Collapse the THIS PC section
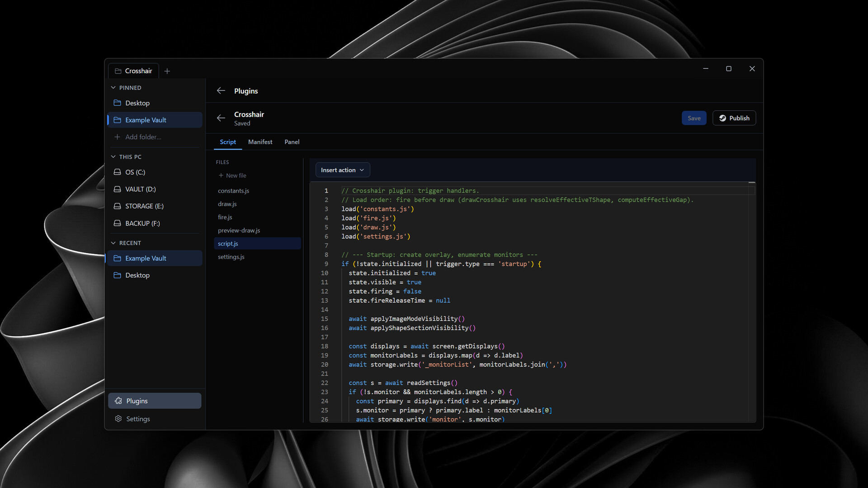 (113, 157)
